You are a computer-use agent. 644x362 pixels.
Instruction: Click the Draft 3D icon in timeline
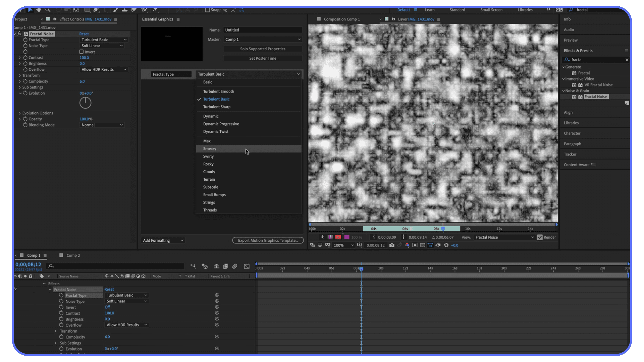click(x=205, y=266)
